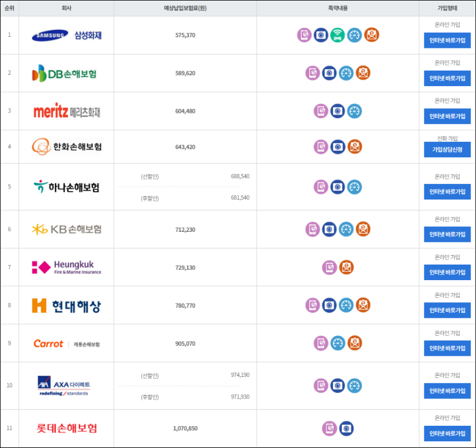This screenshot has height=448, width=476.
Task: Click the KB손해보험 logo
Action: point(67,230)
